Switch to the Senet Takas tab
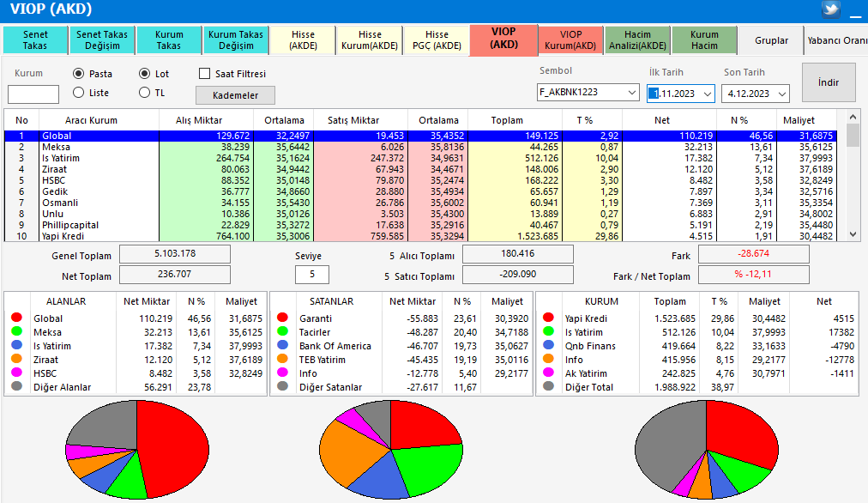Screen dimensions: 868x503 point(35,39)
